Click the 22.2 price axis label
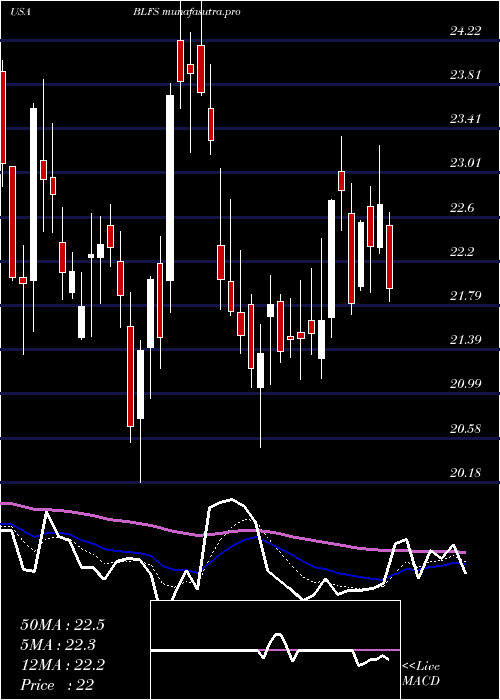 [462, 251]
